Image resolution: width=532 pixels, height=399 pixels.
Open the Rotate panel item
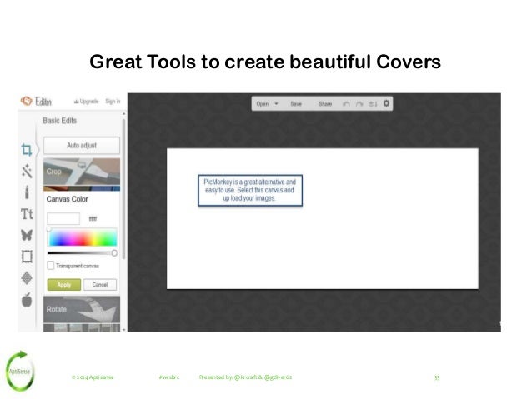click(x=82, y=309)
